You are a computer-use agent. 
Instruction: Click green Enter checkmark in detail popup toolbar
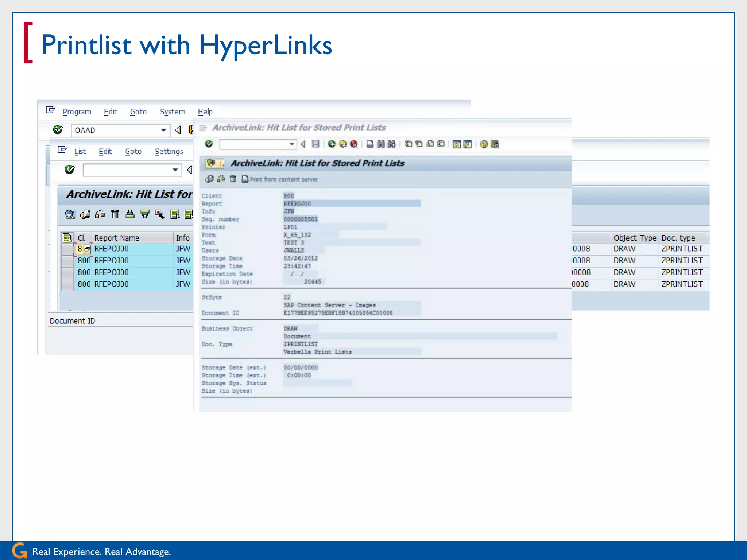coord(209,144)
